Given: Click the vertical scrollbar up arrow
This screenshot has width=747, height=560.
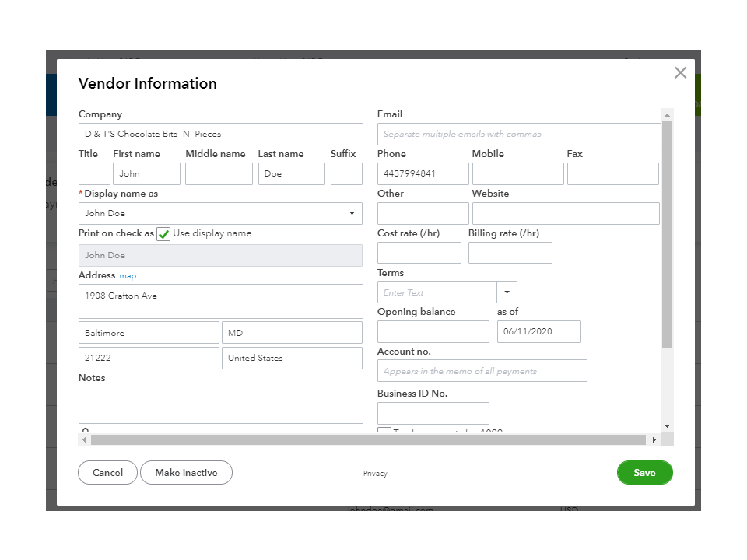Looking at the screenshot, I should [667, 115].
